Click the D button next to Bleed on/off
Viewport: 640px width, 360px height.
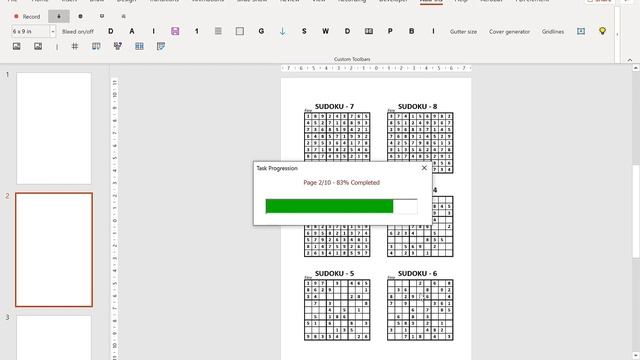click(111, 31)
